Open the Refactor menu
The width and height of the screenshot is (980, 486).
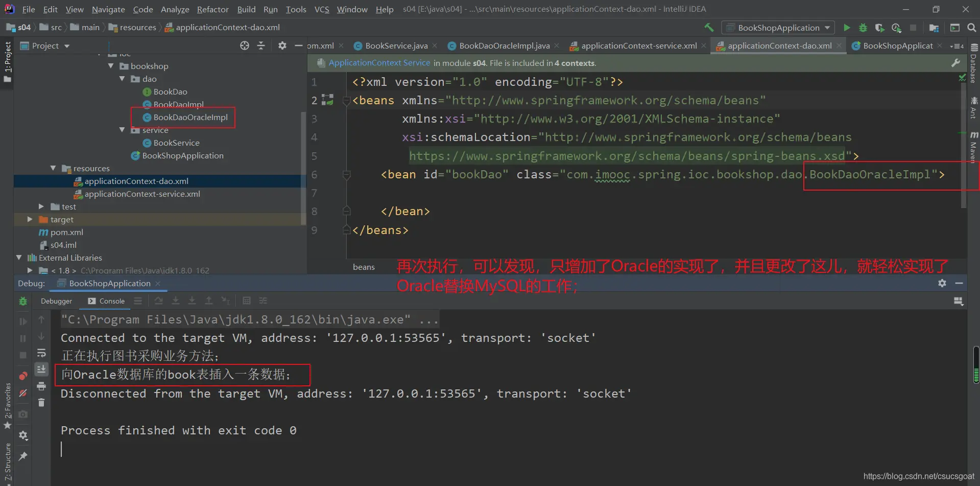point(212,9)
